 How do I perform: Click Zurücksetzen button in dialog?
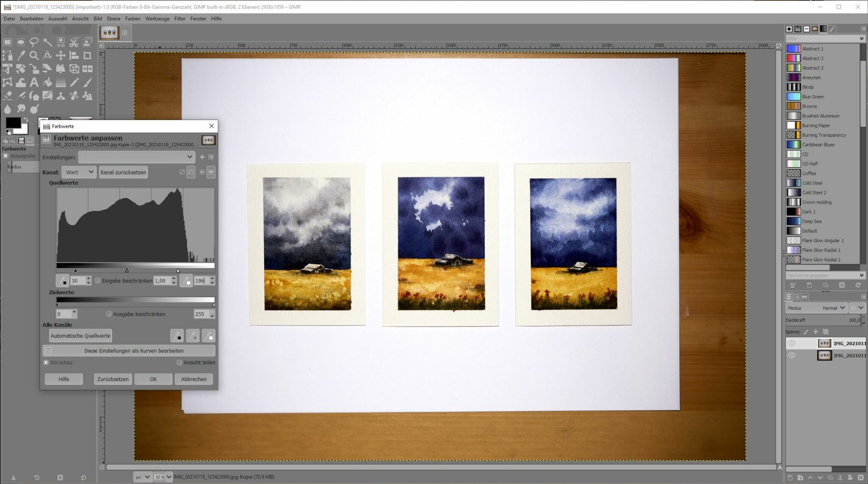point(113,379)
